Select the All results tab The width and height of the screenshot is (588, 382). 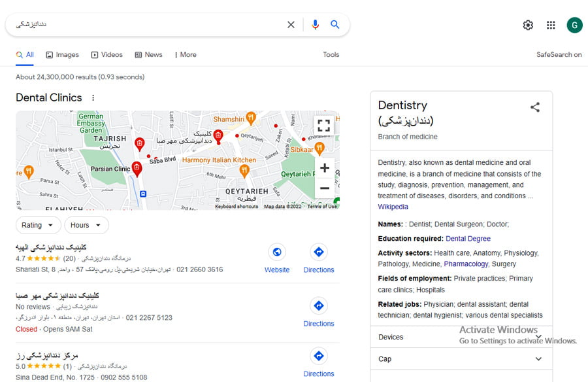(x=25, y=55)
